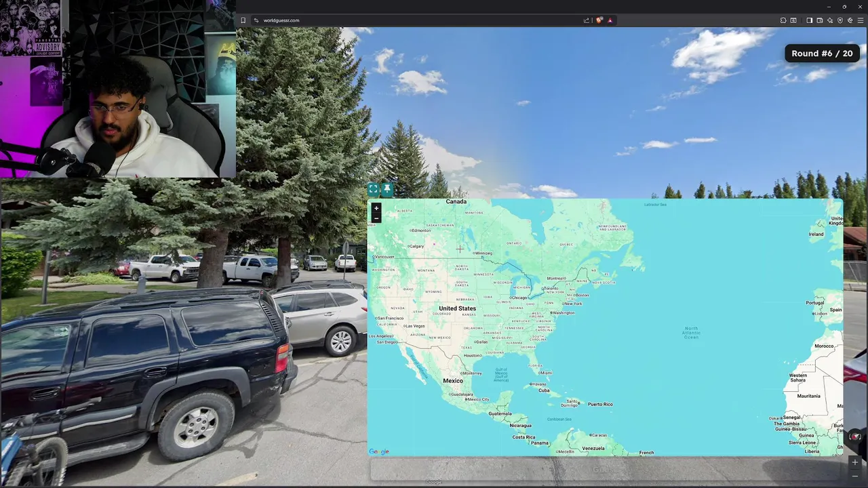Open Brave Shields lion icon
The height and width of the screenshot is (488, 868).
click(x=599, y=20)
